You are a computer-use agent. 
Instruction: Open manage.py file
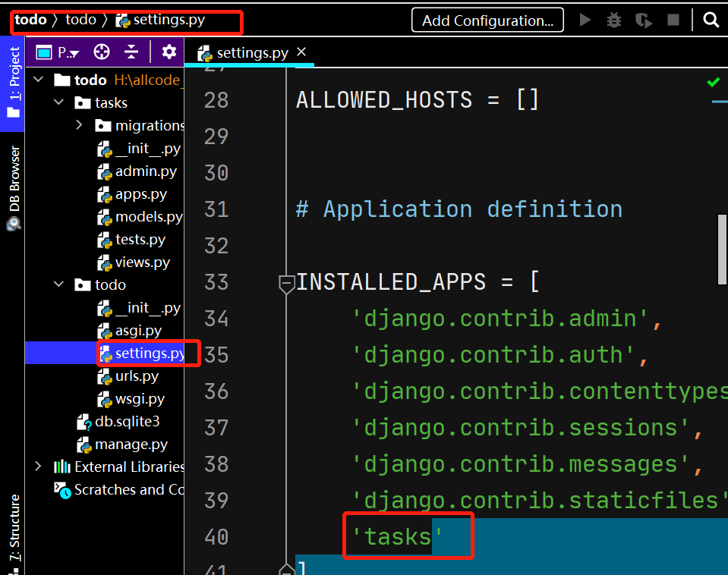pos(122,445)
